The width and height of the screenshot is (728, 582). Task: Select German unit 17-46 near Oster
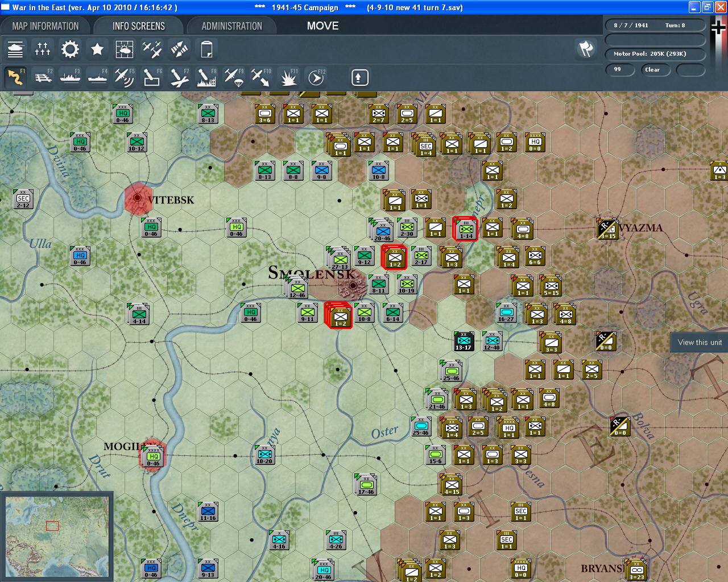click(366, 485)
